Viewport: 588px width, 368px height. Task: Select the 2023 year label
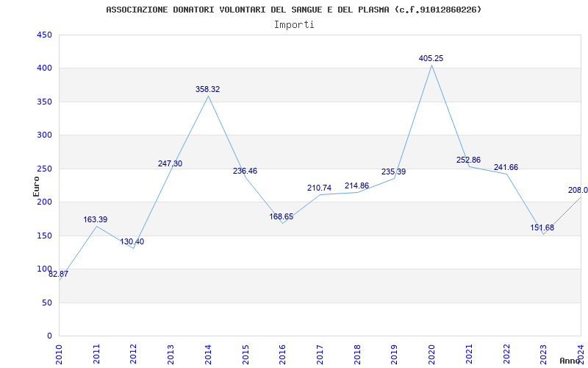point(543,355)
